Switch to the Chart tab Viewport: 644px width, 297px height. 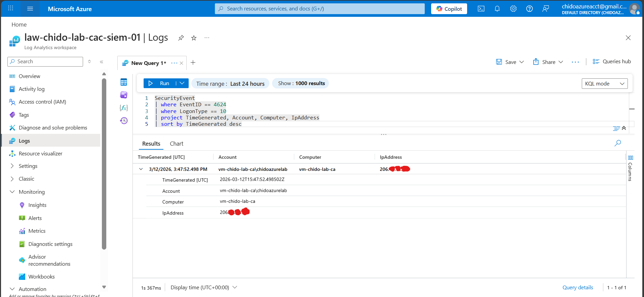point(176,144)
